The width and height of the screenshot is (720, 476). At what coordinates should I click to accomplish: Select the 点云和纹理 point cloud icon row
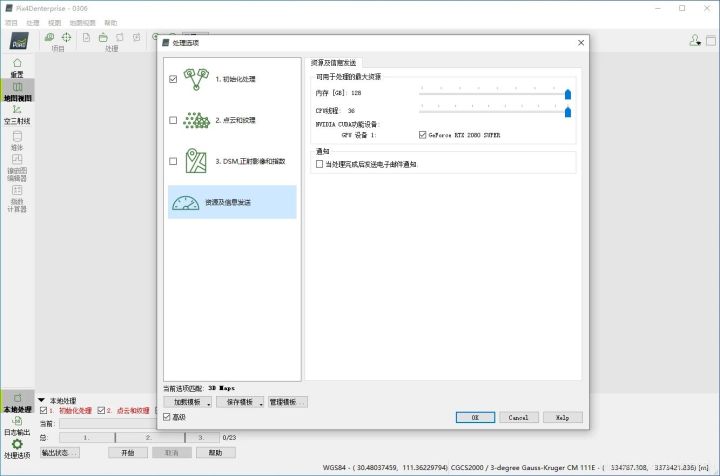(232, 120)
